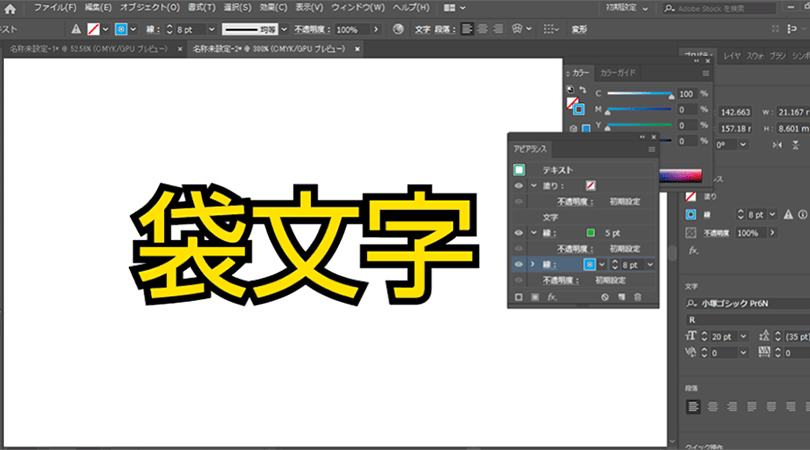Switch to the カラーガイド tab
Image resolution: width=810 pixels, height=450 pixels.
(x=615, y=73)
